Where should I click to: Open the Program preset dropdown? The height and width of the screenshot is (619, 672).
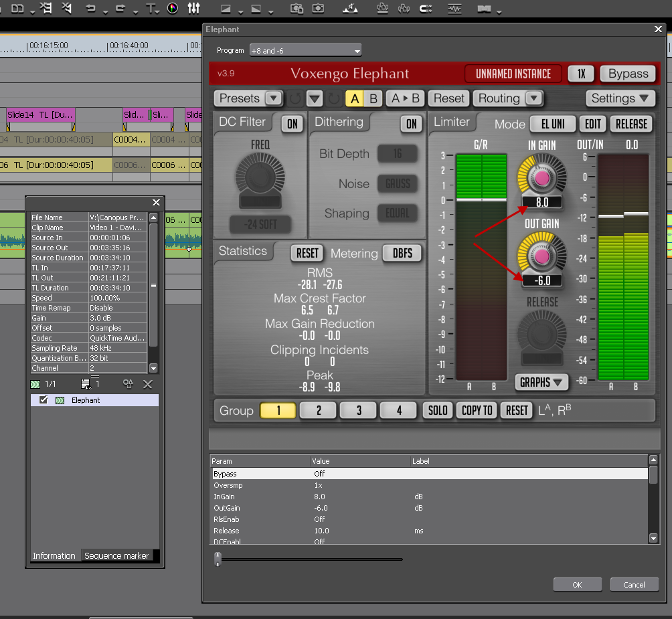pos(305,51)
